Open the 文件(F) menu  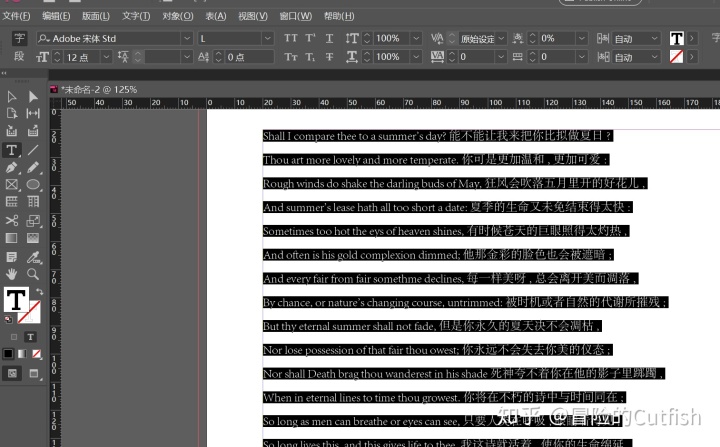click(17, 16)
